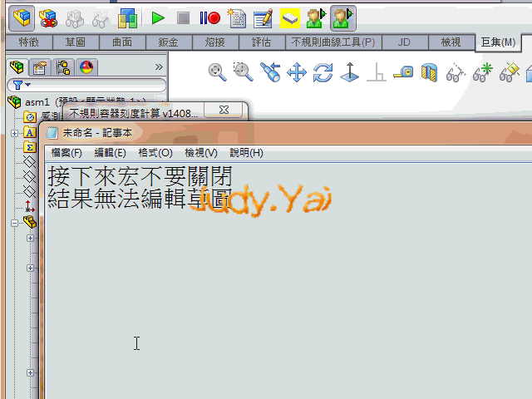The height and width of the screenshot is (399, 532).
Task: Click the first grayed-out components icon
Action: coord(74,18)
